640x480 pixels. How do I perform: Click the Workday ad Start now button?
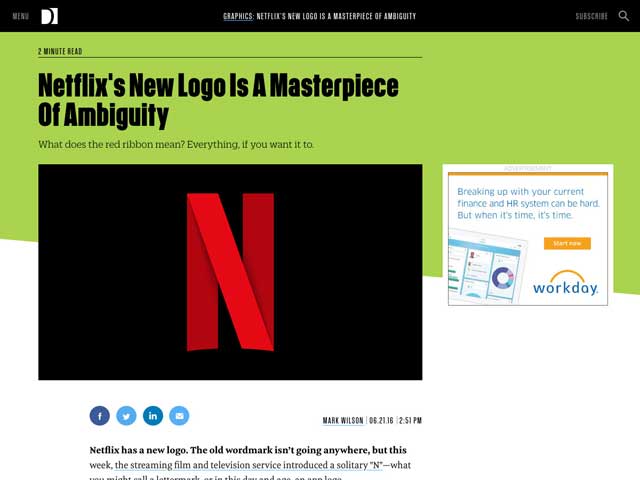(567, 243)
